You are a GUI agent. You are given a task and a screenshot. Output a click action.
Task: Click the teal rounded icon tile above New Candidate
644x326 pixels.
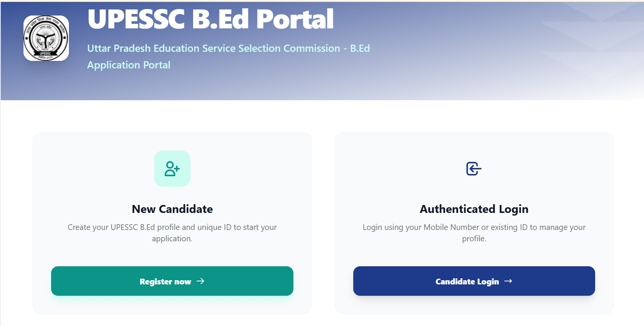click(172, 169)
